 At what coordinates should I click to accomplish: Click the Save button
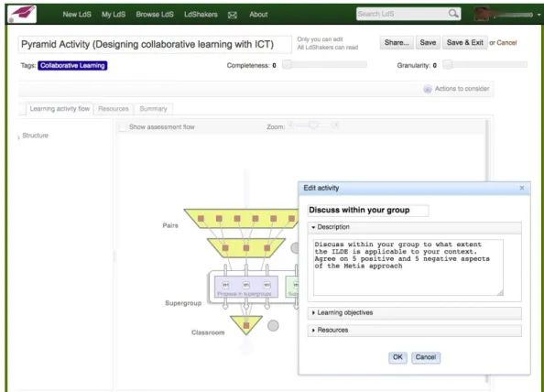tap(428, 43)
